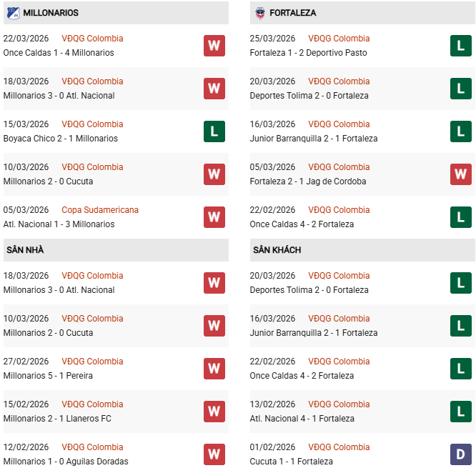Click the Millonarios 2-1 Llaneros FC match result
The height and width of the screenshot is (473, 476).
(x=57, y=419)
